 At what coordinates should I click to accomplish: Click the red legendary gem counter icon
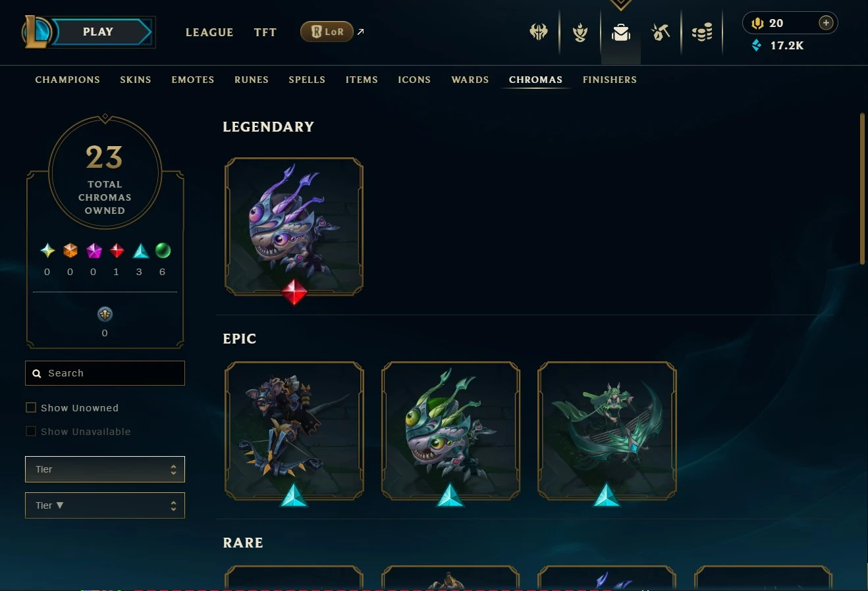click(117, 251)
